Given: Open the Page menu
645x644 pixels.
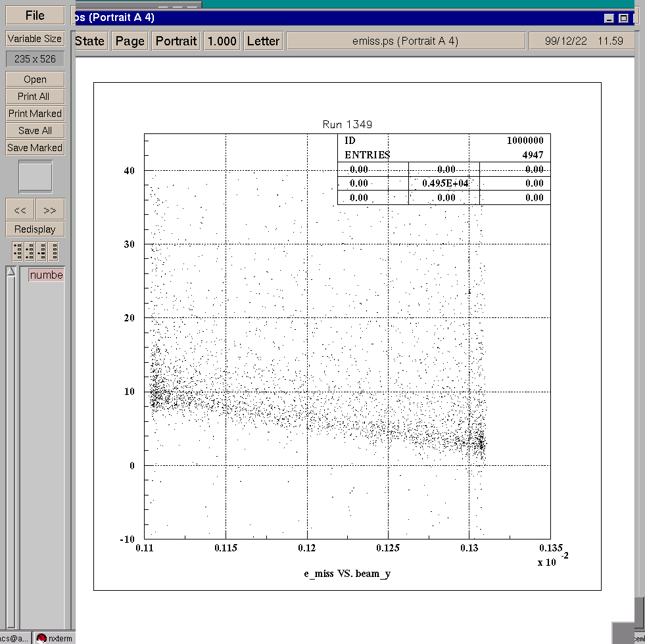Looking at the screenshot, I should click(x=130, y=41).
